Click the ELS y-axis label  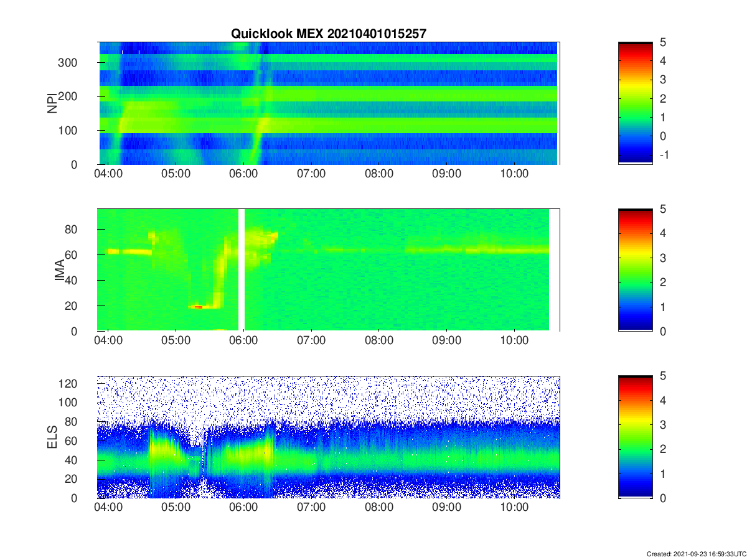click(52, 437)
